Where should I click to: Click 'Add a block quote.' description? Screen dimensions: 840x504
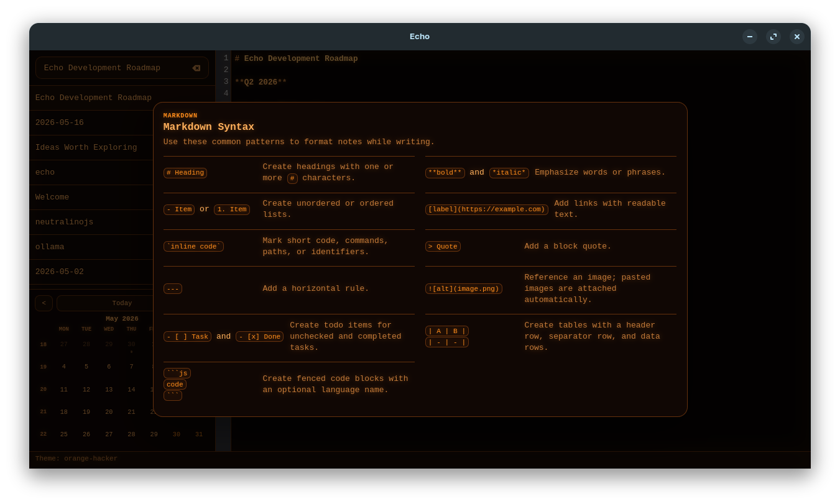[568, 247]
